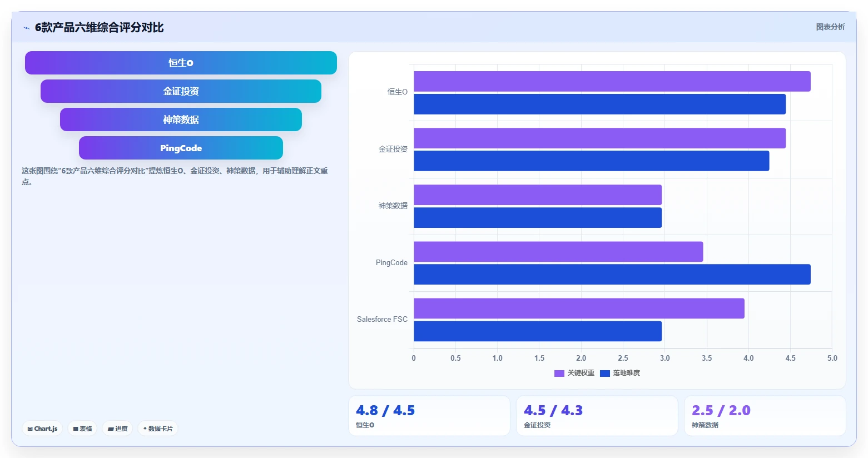Click the 2.5 / 2.0 score value

click(x=721, y=410)
